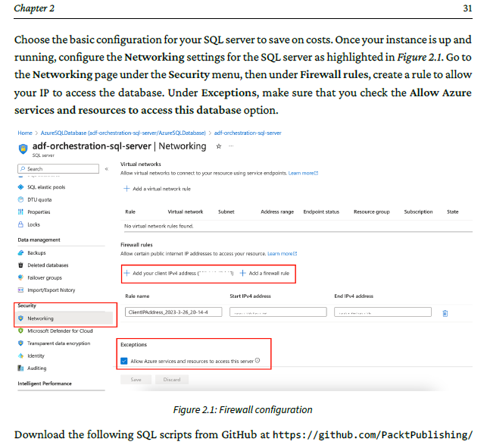487x448 pixels.
Task: Focus the sidebar Search field
Action: [58, 168]
